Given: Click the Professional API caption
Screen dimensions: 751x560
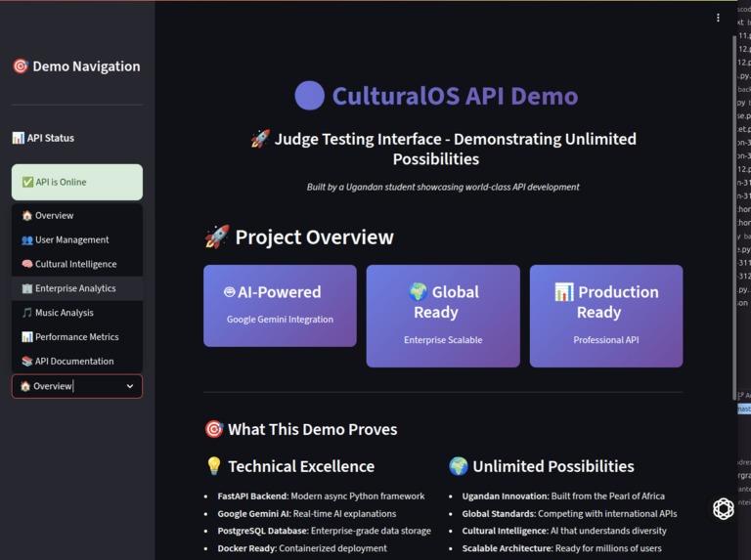Looking at the screenshot, I should pyautogui.click(x=606, y=340).
